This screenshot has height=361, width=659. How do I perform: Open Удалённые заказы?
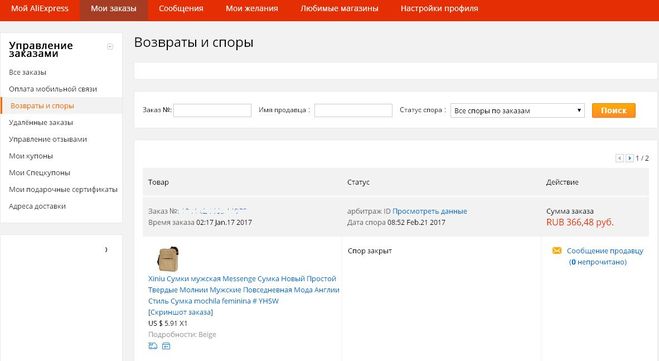pos(41,123)
